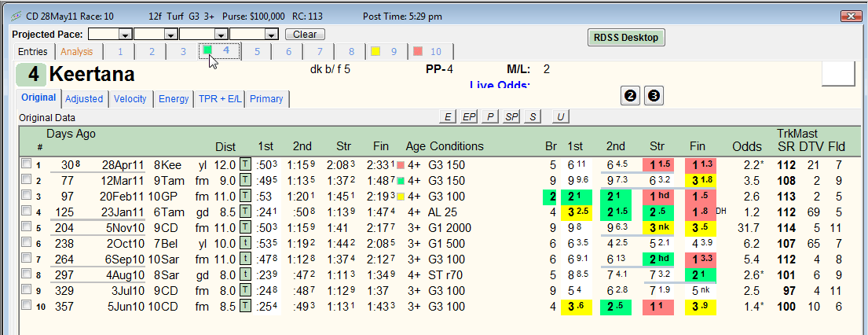This screenshot has height=335, width=868.
Task: Click the green marker on tab 4
Action: point(207,50)
